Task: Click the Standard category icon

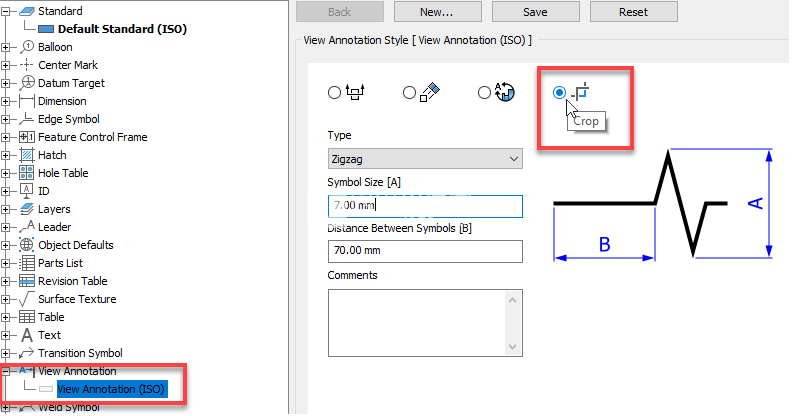Action: click(x=27, y=11)
